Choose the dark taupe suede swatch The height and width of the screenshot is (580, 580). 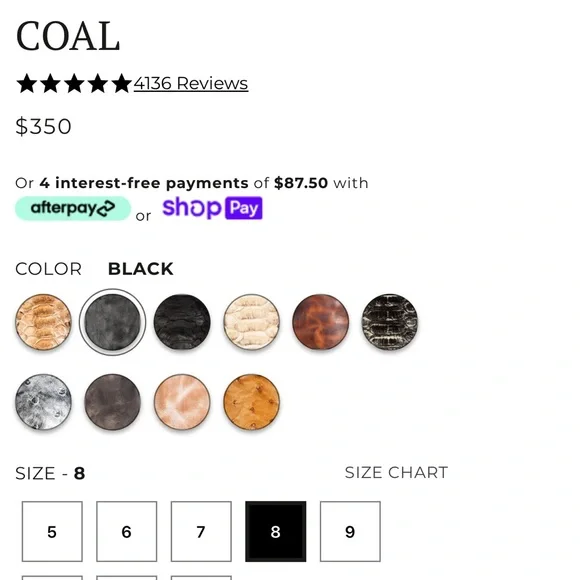pos(112,402)
